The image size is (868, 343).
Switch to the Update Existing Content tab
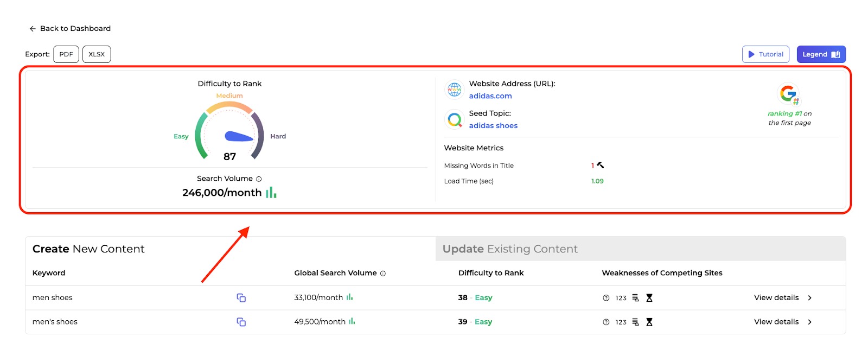(x=641, y=249)
